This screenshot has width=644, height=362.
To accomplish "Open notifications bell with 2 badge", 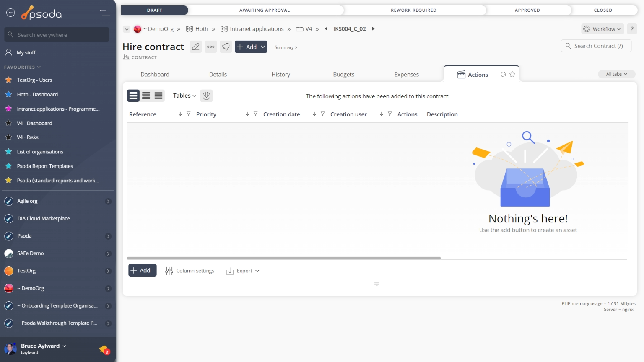I will [104, 350].
